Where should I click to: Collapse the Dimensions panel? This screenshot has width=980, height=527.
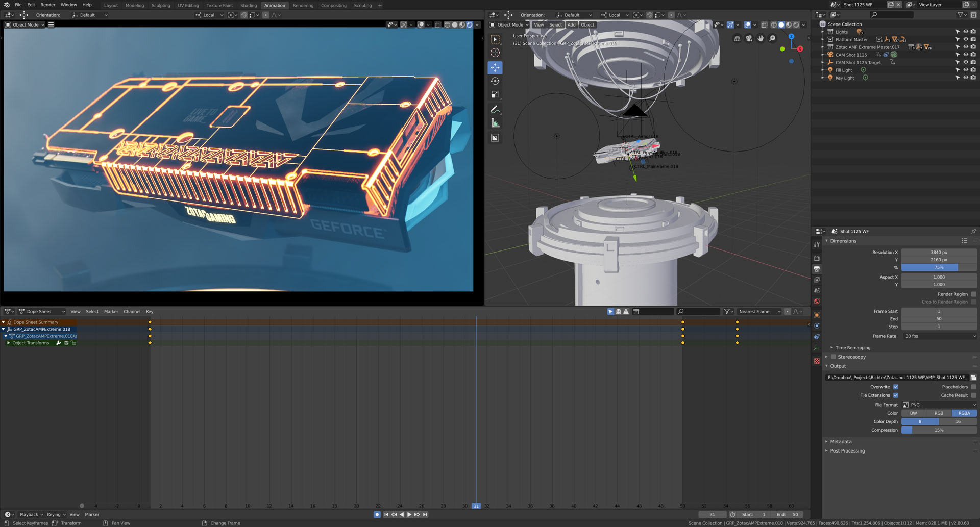(827, 241)
